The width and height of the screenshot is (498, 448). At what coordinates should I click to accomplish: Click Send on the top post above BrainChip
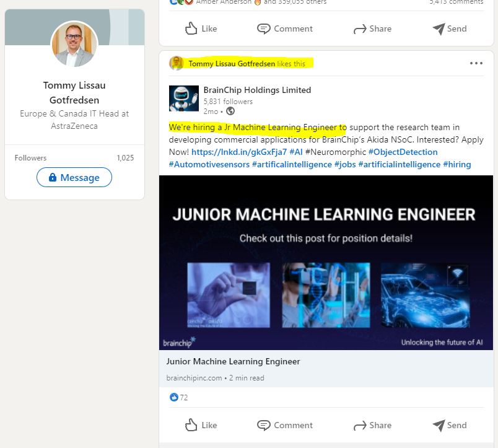tap(450, 29)
